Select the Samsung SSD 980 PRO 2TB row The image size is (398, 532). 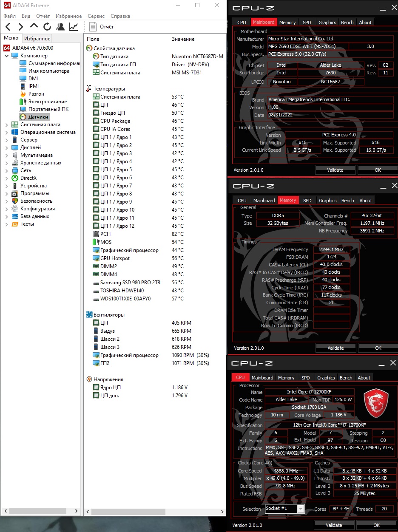click(155, 283)
